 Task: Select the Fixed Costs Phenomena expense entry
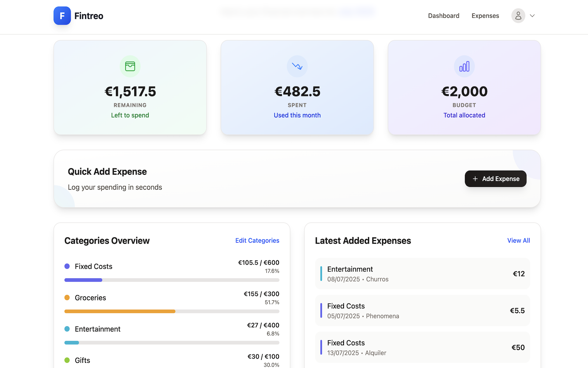pyautogui.click(x=422, y=311)
